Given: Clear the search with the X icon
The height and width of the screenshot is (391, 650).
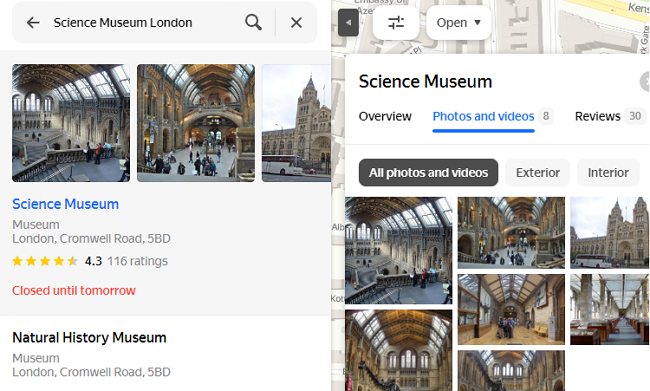Looking at the screenshot, I should pos(296,22).
